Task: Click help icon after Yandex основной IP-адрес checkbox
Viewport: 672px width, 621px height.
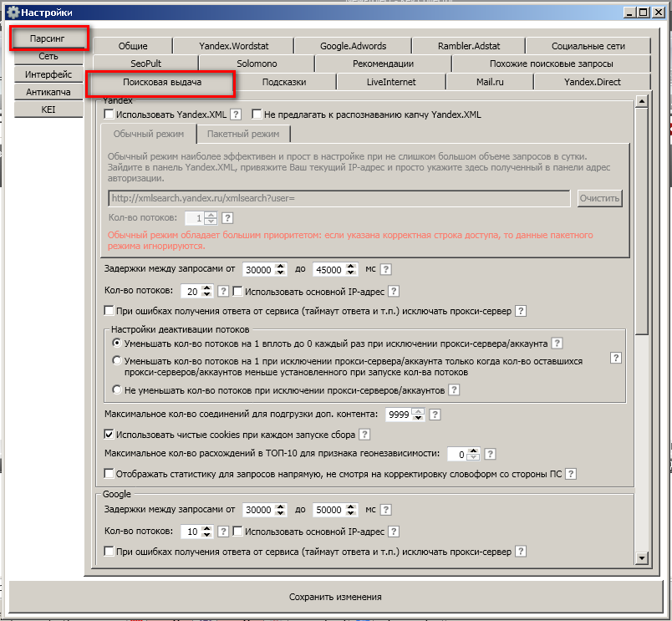Action: point(394,291)
